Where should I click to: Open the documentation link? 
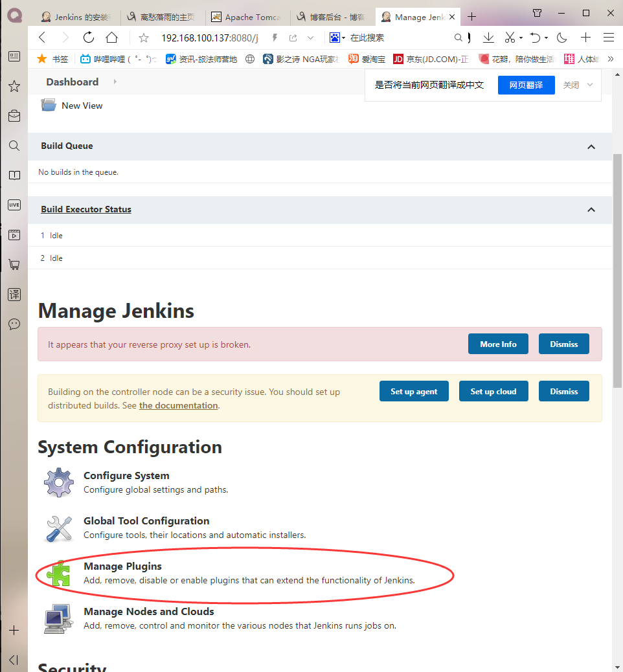click(178, 405)
